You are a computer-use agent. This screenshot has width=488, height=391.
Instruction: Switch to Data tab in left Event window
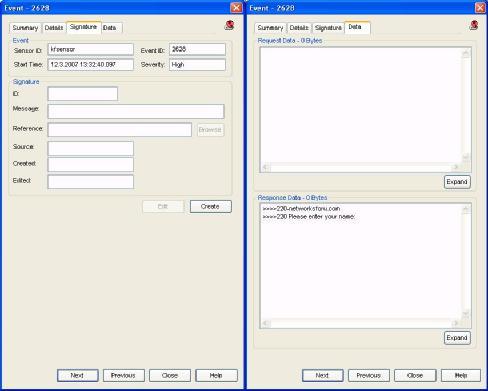[x=110, y=28]
